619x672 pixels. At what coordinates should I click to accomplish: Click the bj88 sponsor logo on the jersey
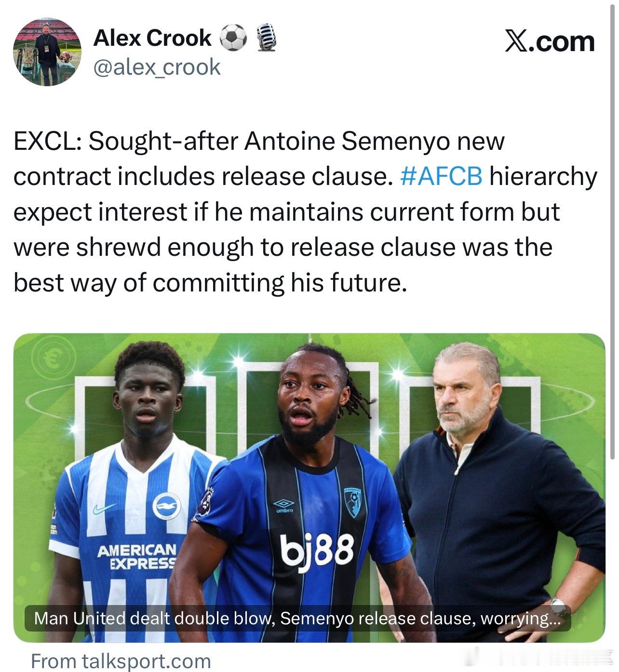[x=317, y=551]
